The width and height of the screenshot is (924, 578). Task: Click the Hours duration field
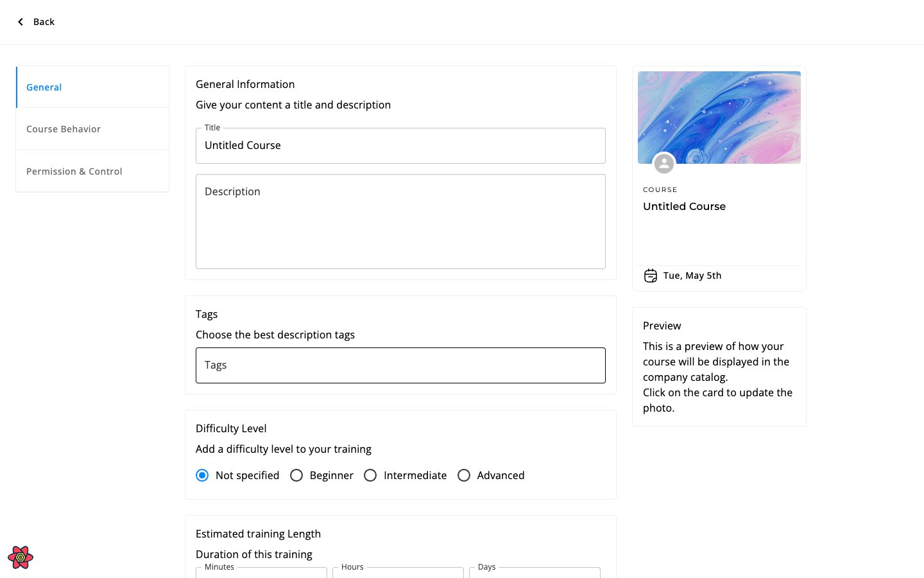[x=398, y=572]
